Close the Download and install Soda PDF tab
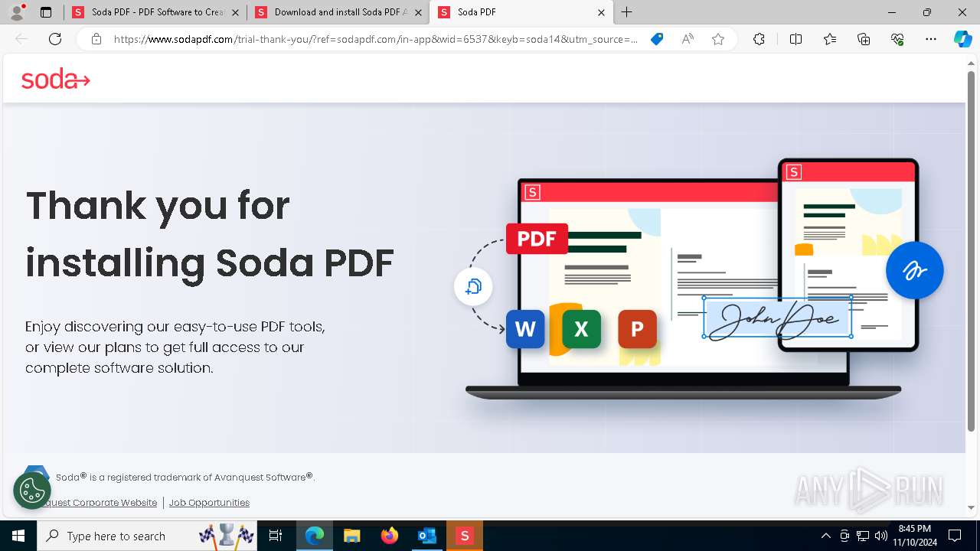The height and width of the screenshot is (551, 980). pos(418,12)
